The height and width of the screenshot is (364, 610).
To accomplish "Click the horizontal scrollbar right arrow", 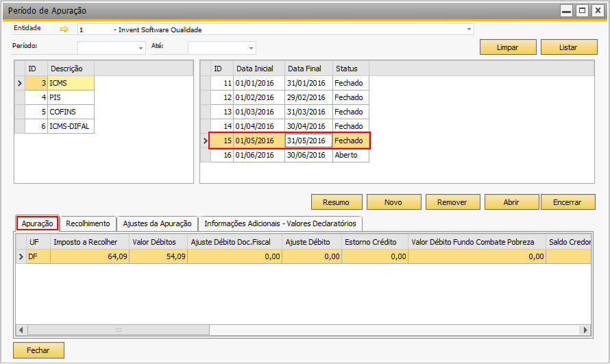I will pyautogui.click(x=585, y=330).
